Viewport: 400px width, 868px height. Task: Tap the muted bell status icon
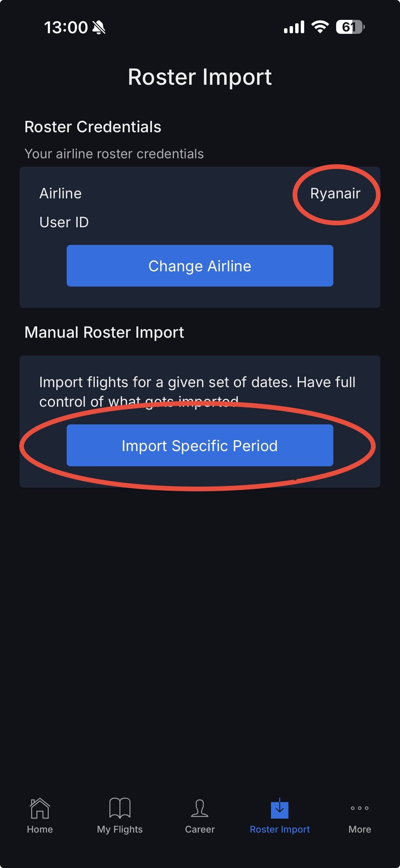tap(99, 27)
